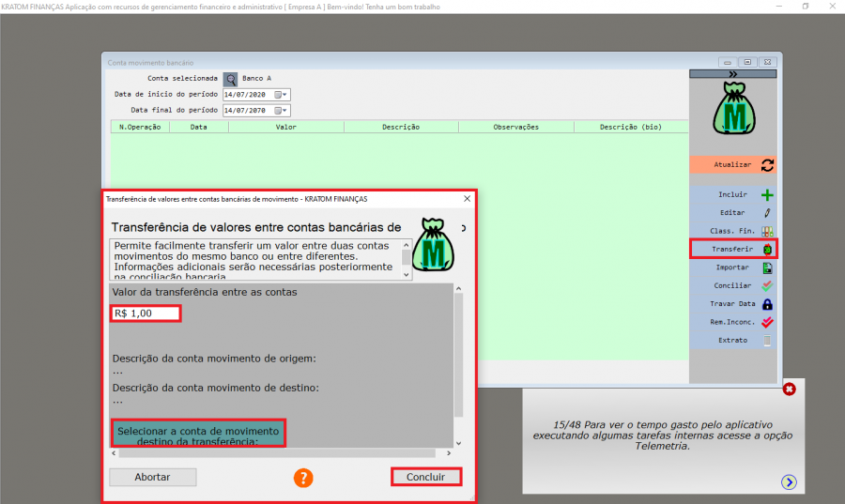845x504 pixels.
Task: Click the Importar document icon
Action: pos(767,267)
